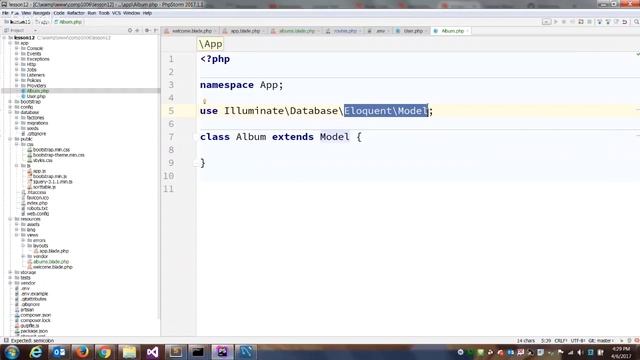This screenshot has width=640, height=360.
Task: Select the migrations folder
Action: click(x=37, y=123)
